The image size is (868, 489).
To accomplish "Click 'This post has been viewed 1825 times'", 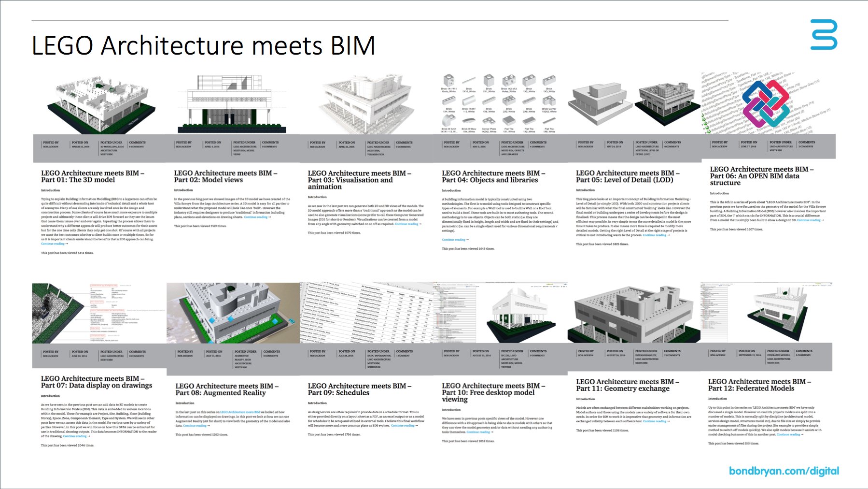I will click(602, 244).
